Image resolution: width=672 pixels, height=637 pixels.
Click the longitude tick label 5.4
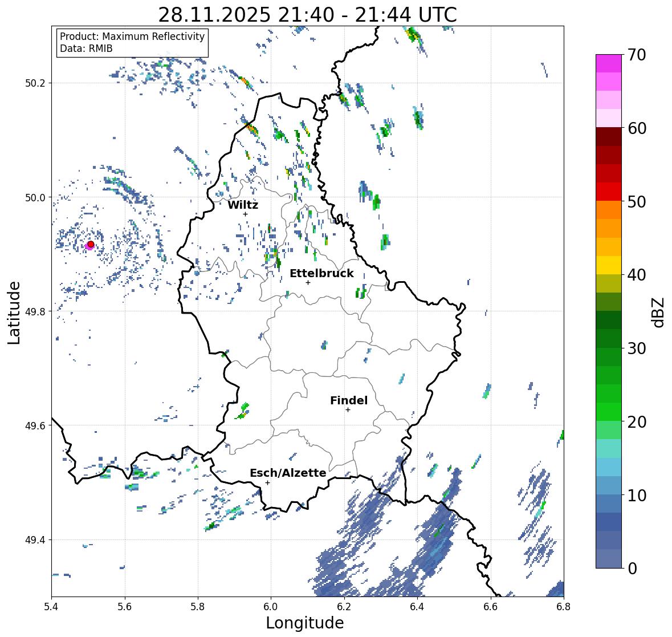[x=51, y=607]
